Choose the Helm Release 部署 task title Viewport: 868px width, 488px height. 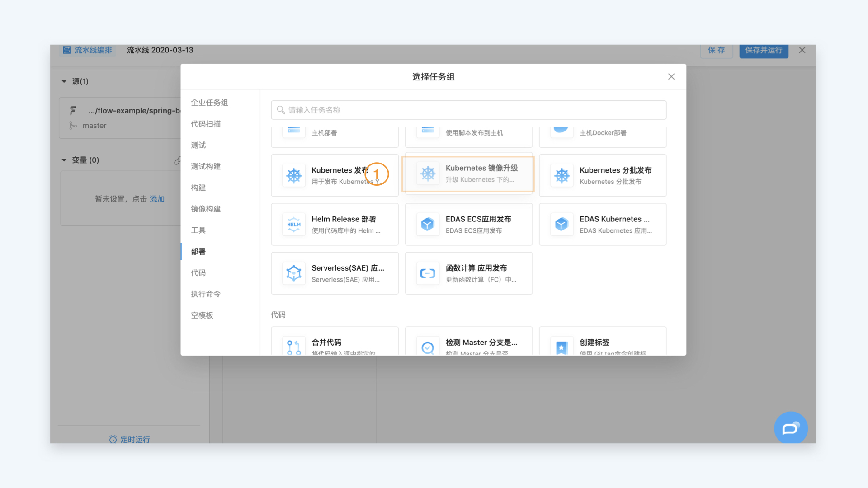click(344, 219)
